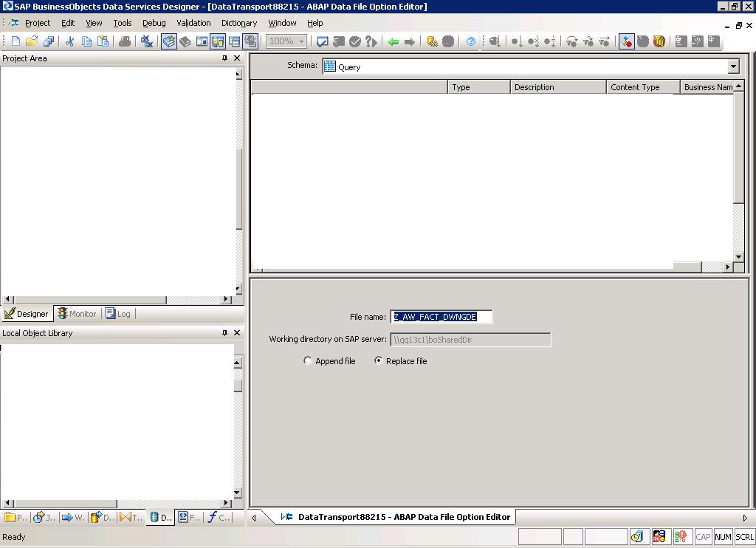Image resolution: width=756 pixels, height=548 pixels.
Task: Open the Projects folder library tab
Action: click(x=16, y=518)
